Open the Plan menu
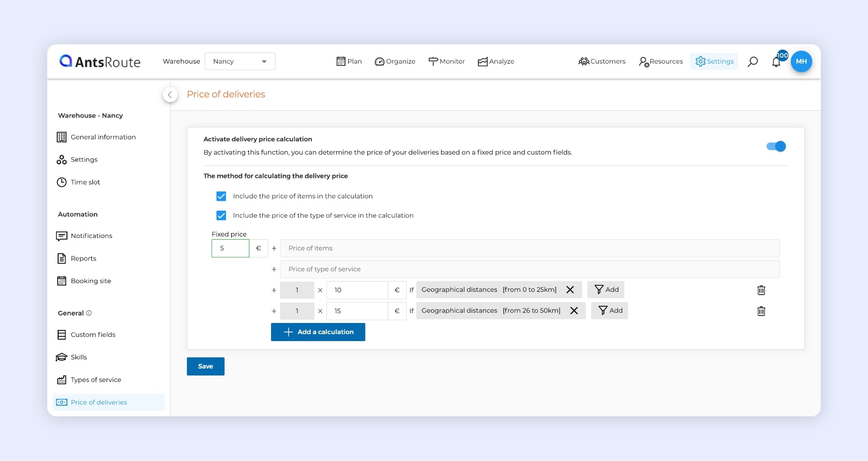This screenshot has width=868, height=461. (349, 61)
